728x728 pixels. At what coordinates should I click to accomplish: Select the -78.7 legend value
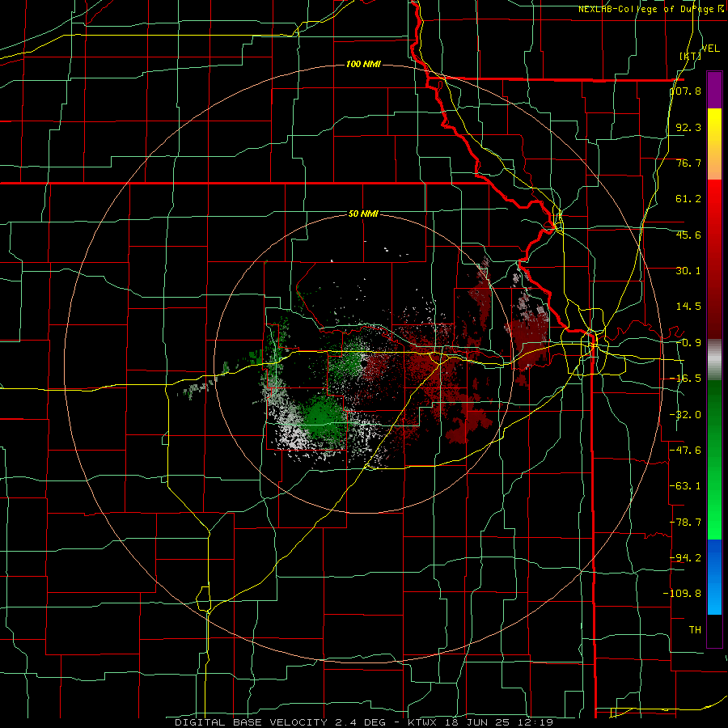point(685,523)
